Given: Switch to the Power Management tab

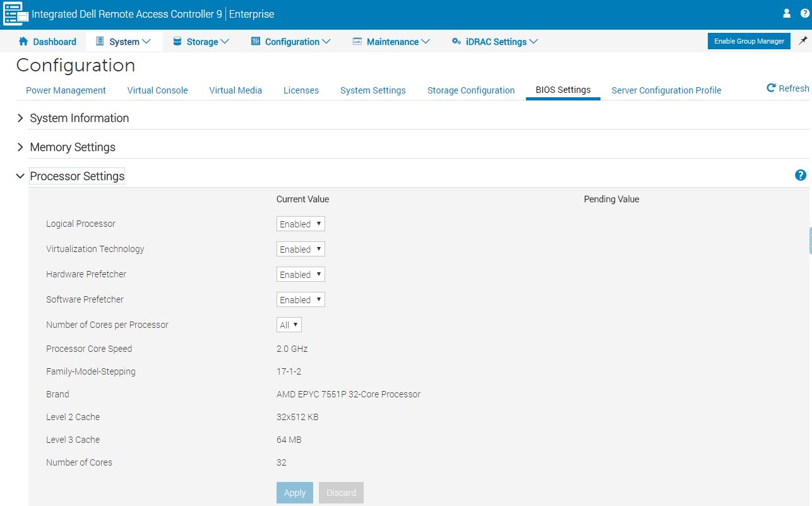Looking at the screenshot, I should (66, 90).
